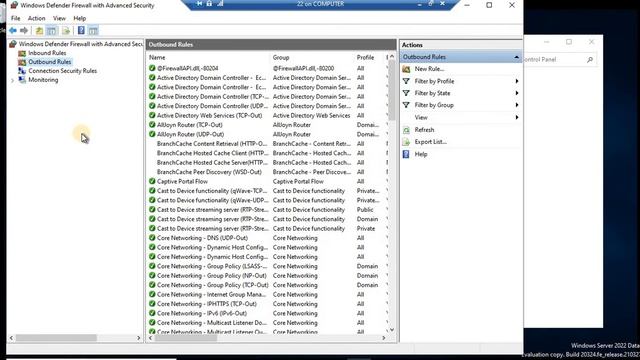Click the lock icon in the remote session bar
The image size is (640, 360).
coord(209,4)
